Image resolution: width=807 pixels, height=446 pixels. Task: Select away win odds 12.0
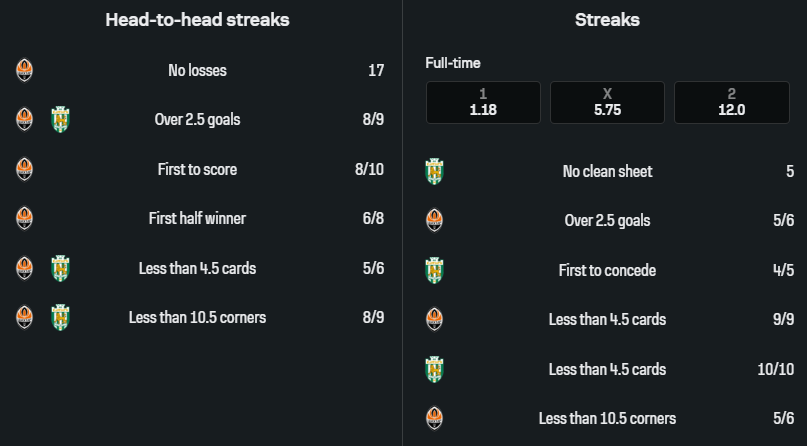[731, 103]
